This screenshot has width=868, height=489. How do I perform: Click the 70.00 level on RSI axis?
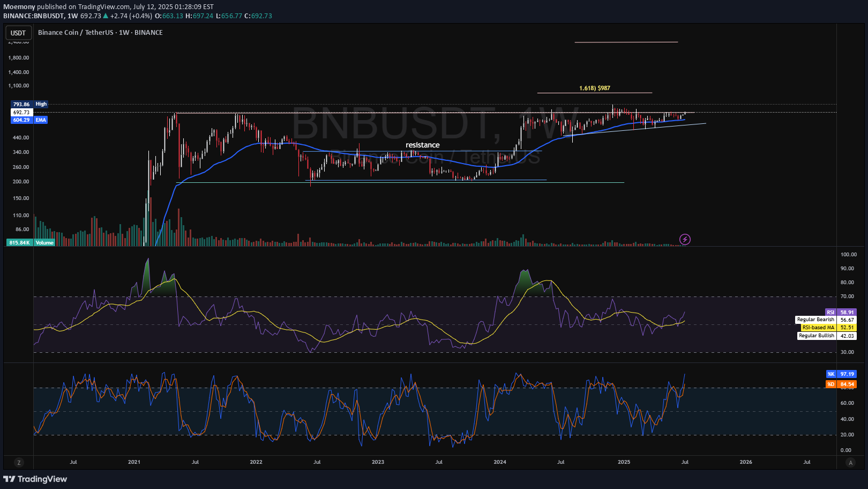(847, 297)
